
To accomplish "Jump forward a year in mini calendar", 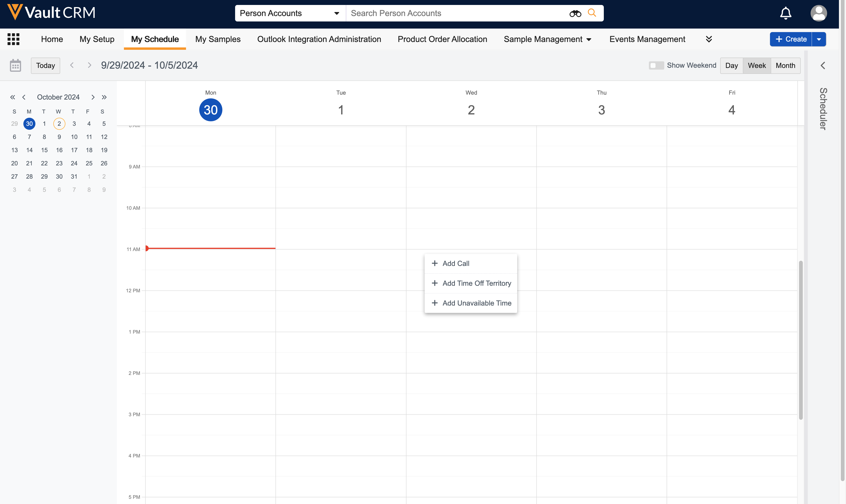I will [104, 97].
